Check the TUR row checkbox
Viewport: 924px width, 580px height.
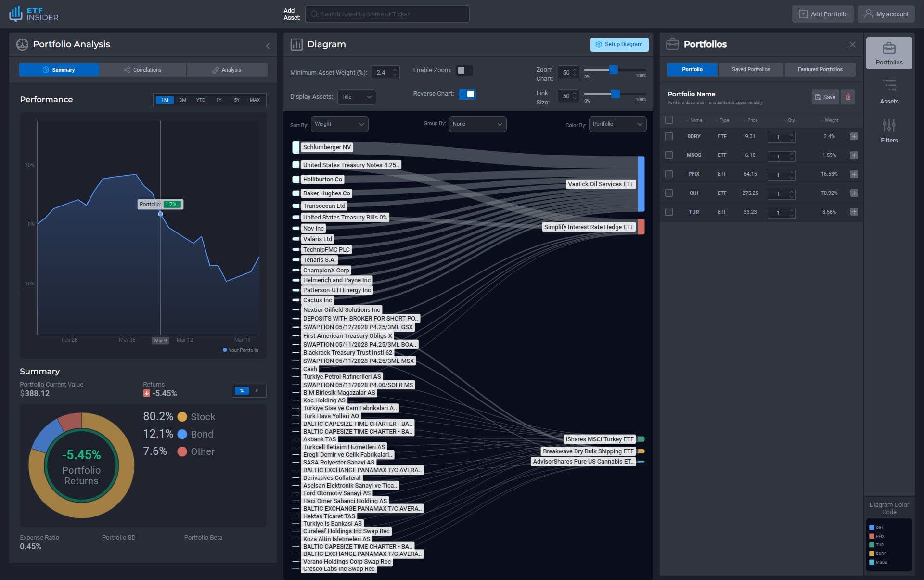pos(668,212)
